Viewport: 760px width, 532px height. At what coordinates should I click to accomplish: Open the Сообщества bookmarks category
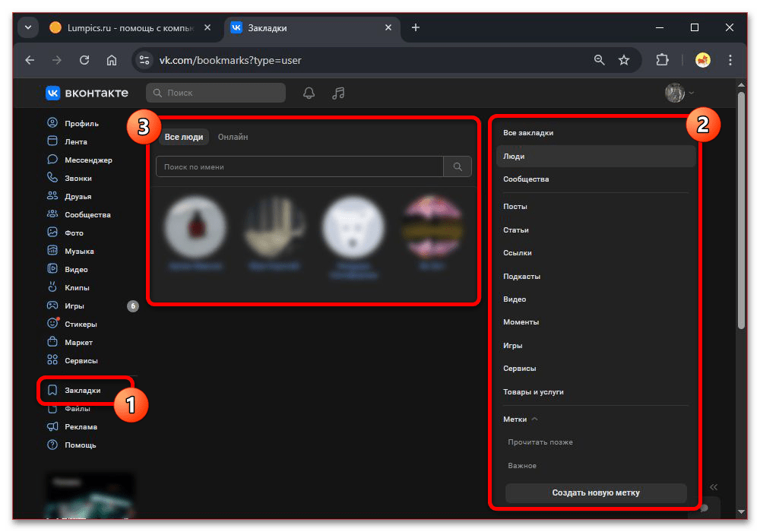[526, 179]
